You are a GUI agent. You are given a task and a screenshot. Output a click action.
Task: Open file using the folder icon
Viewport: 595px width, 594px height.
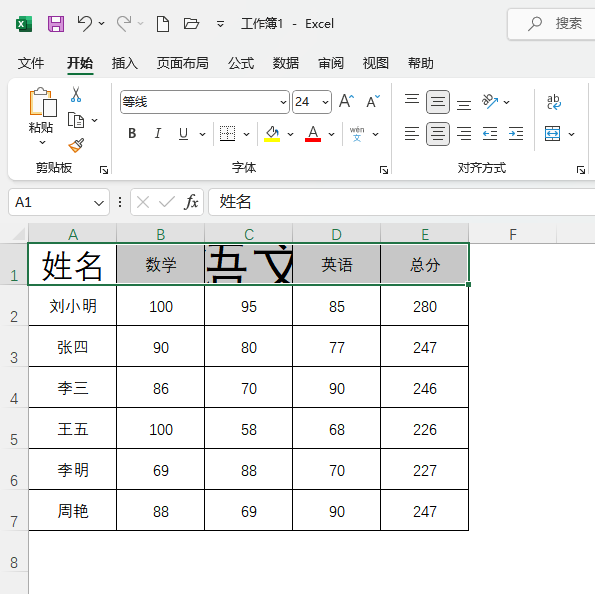(x=191, y=24)
